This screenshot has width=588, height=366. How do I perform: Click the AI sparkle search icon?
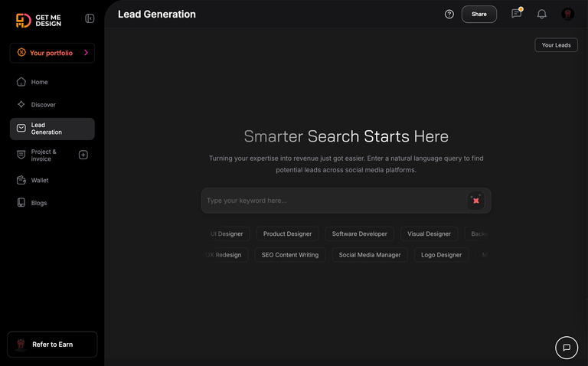click(476, 201)
